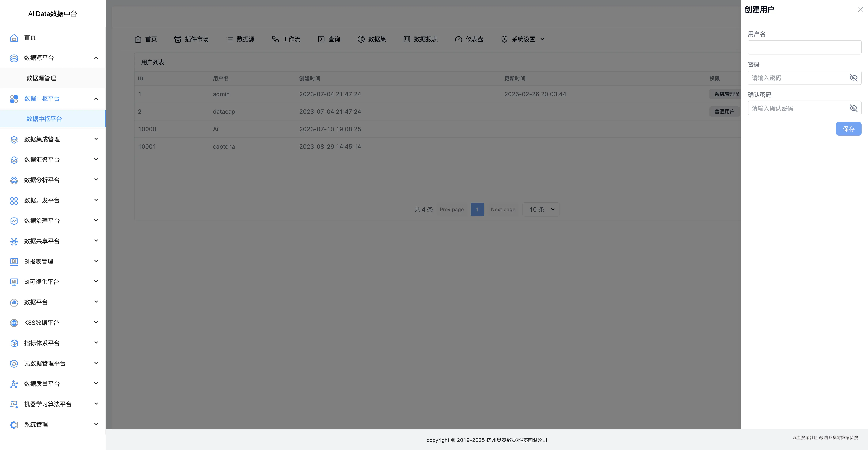This screenshot has width=868, height=450.
Task: Click the BI报表管理 icon
Action: pos(14,262)
